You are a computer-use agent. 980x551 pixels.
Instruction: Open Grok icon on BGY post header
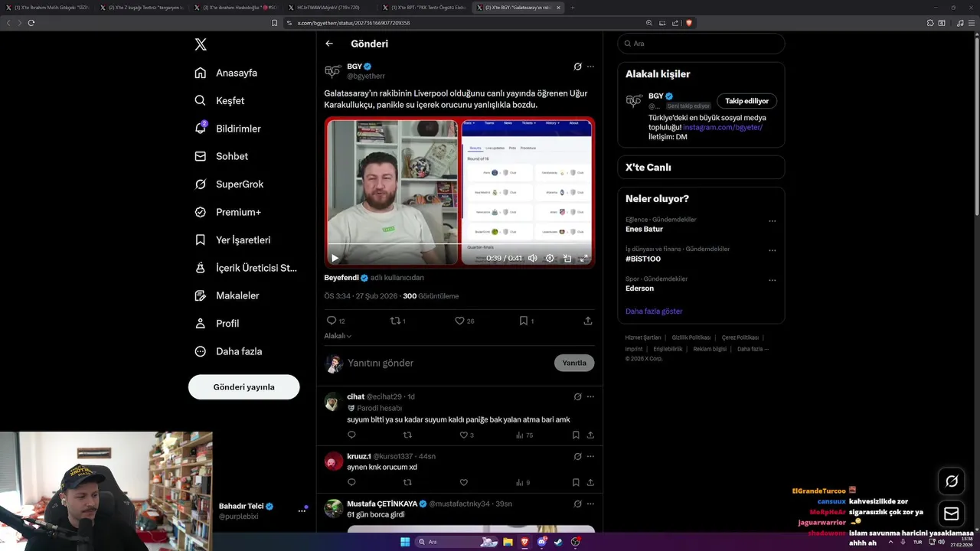(577, 67)
